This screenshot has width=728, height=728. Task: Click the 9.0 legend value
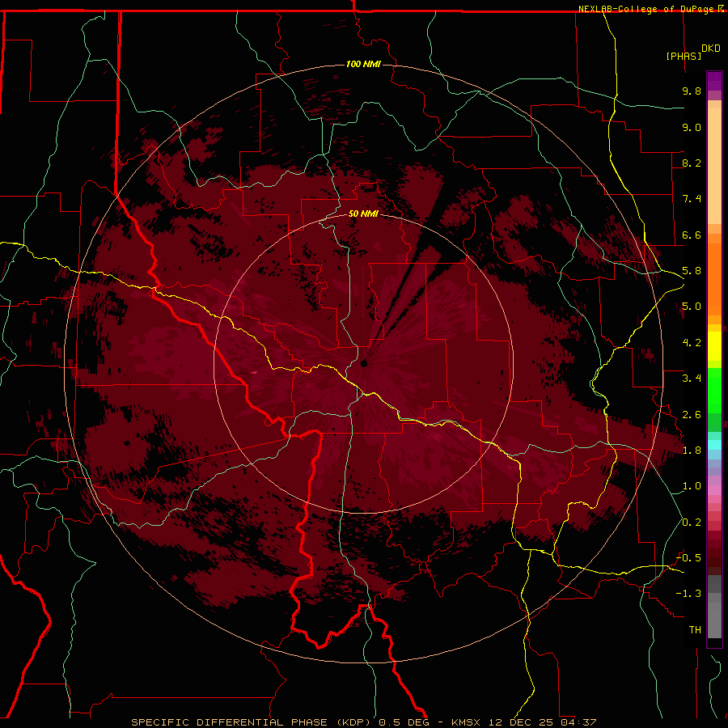(x=692, y=127)
